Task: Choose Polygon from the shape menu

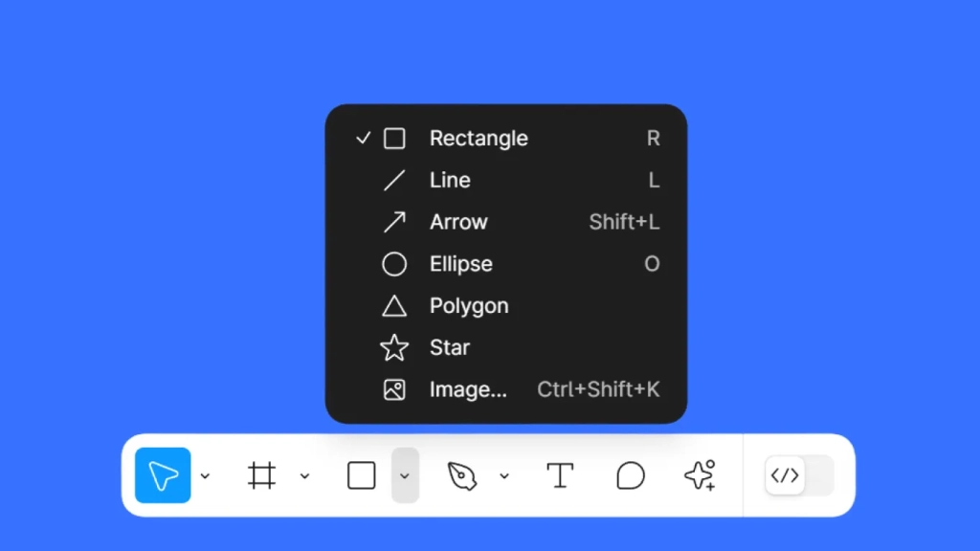Action: [x=506, y=305]
